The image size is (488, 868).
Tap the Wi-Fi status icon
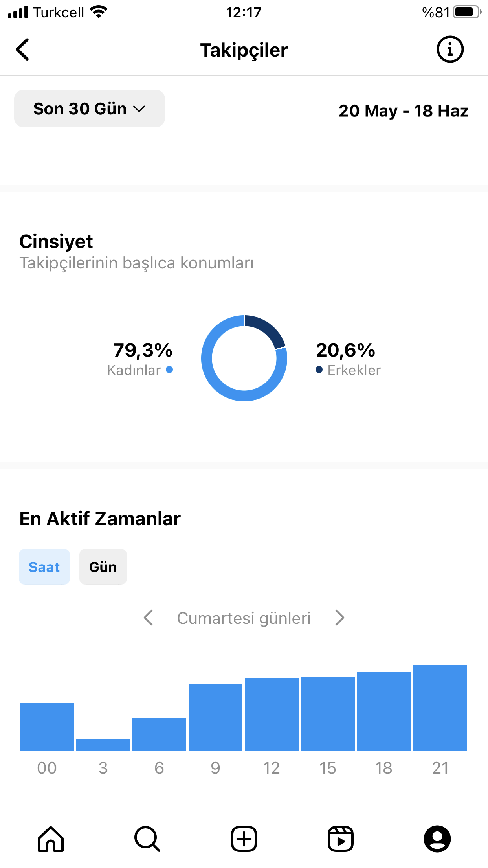99,12
